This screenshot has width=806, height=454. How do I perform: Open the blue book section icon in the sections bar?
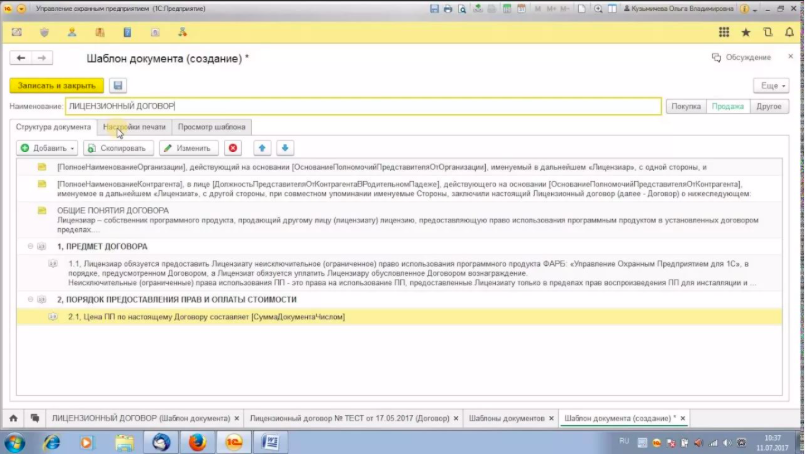pyautogui.click(x=127, y=32)
